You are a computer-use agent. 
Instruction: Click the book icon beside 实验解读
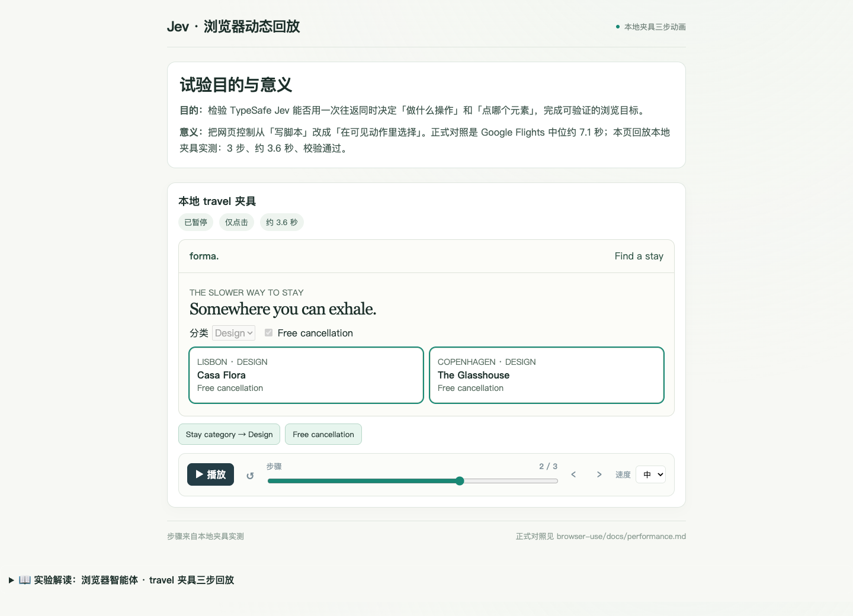coord(25,580)
